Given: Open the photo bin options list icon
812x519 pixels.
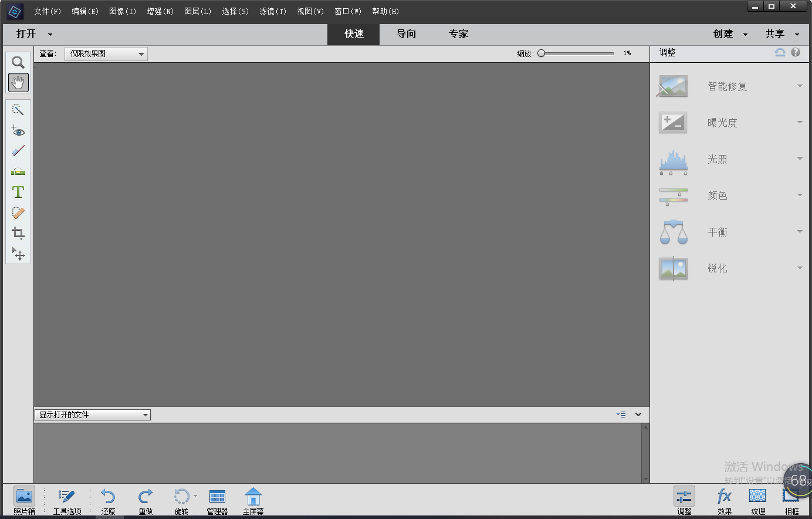Looking at the screenshot, I should tap(621, 414).
